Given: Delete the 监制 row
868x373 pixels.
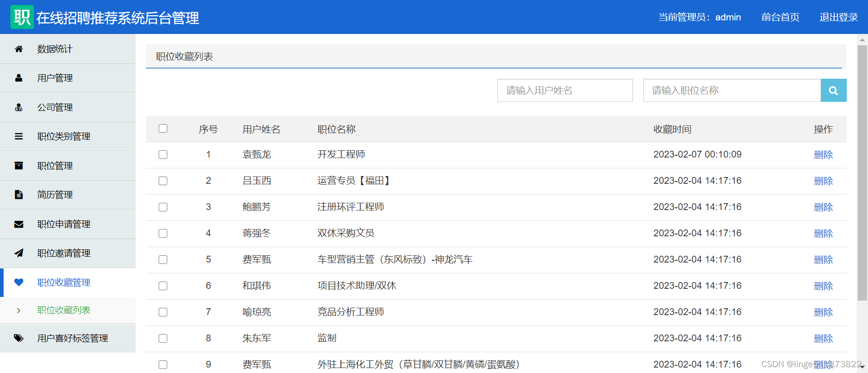Looking at the screenshot, I should tap(823, 339).
